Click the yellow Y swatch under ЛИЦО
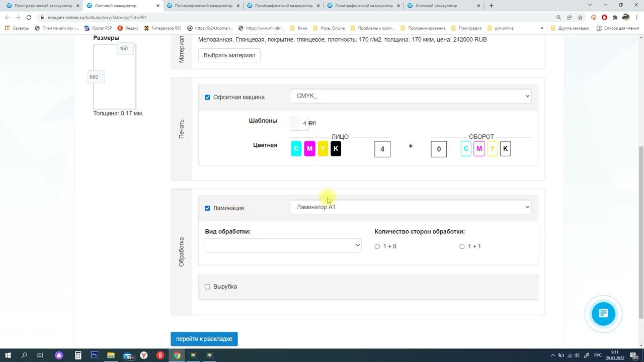This screenshot has height=362, width=644. (323, 149)
